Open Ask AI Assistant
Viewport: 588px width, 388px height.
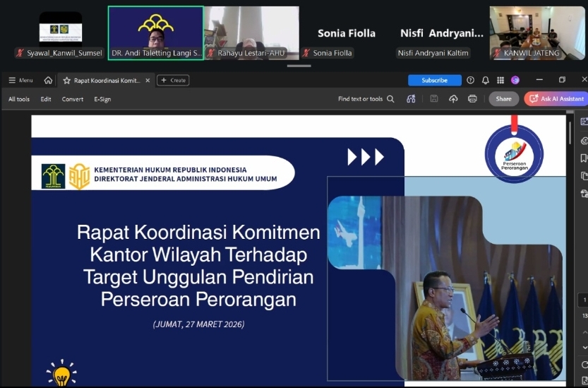556,99
